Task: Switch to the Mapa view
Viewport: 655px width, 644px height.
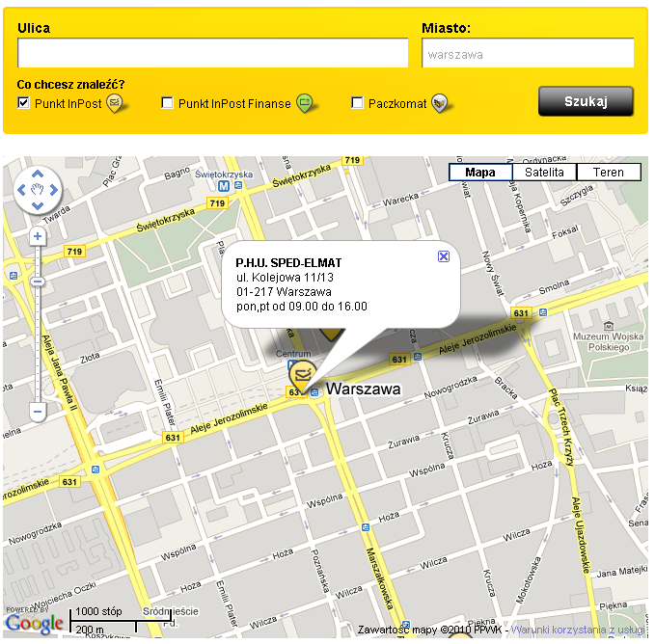Action: [x=479, y=173]
